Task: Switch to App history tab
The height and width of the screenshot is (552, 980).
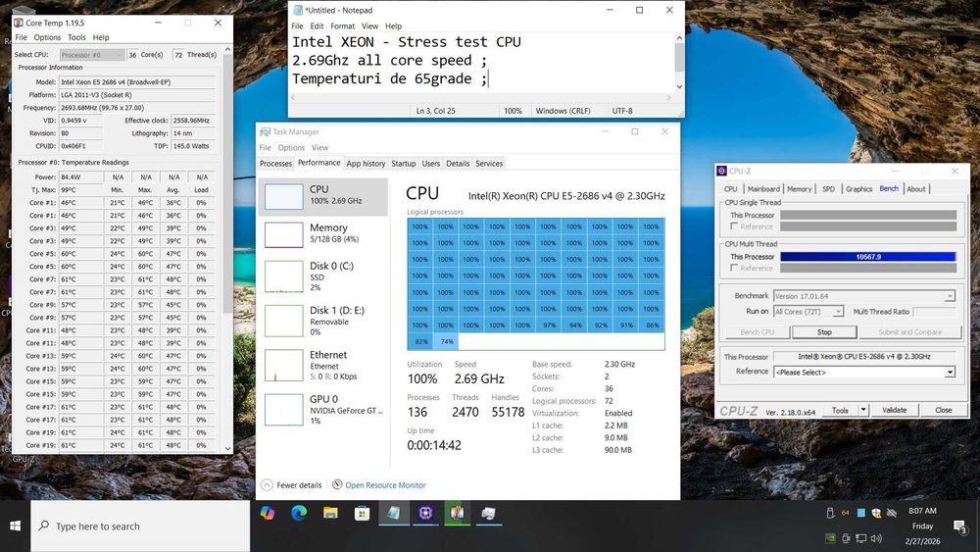Action: pyautogui.click(x=366, y=163)
